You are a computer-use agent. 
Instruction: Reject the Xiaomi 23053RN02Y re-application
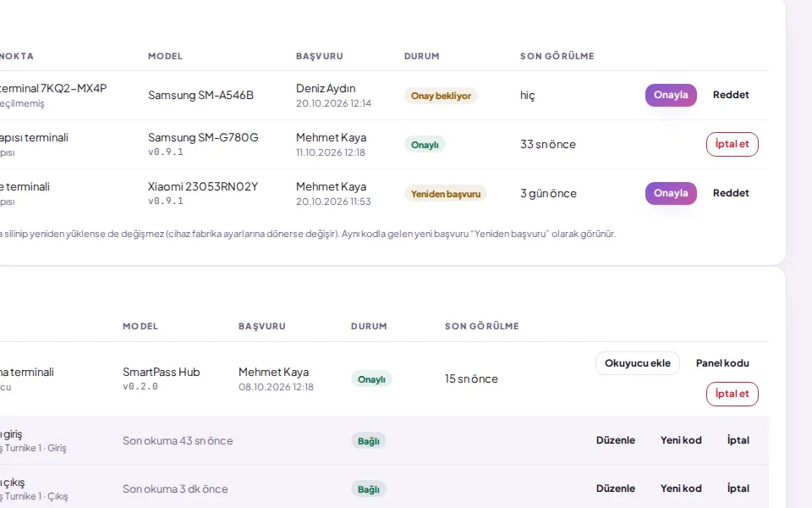tap(731, 193)
